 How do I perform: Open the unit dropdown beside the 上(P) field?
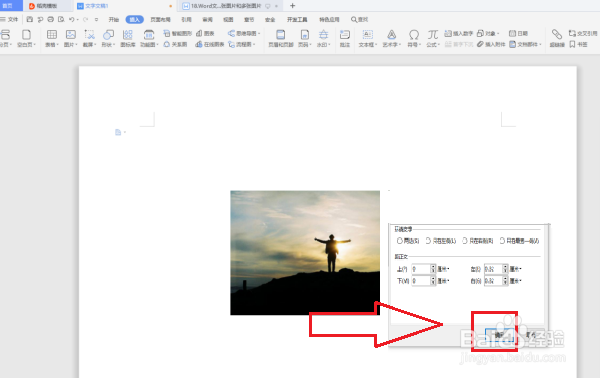pos(443,269)
